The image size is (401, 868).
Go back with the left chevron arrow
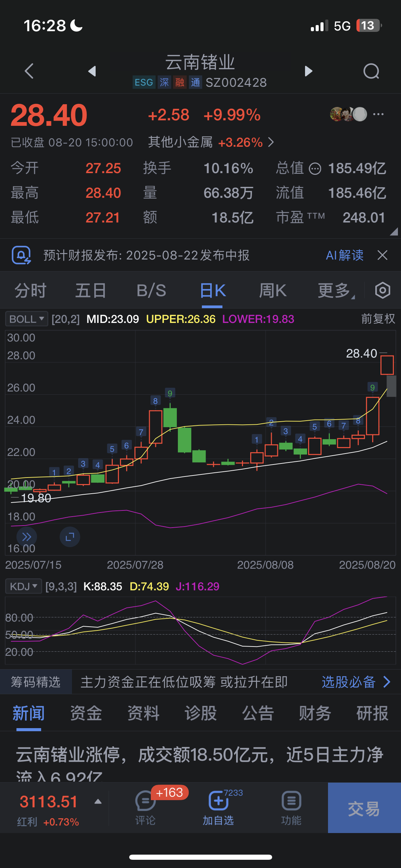[29, 71]
